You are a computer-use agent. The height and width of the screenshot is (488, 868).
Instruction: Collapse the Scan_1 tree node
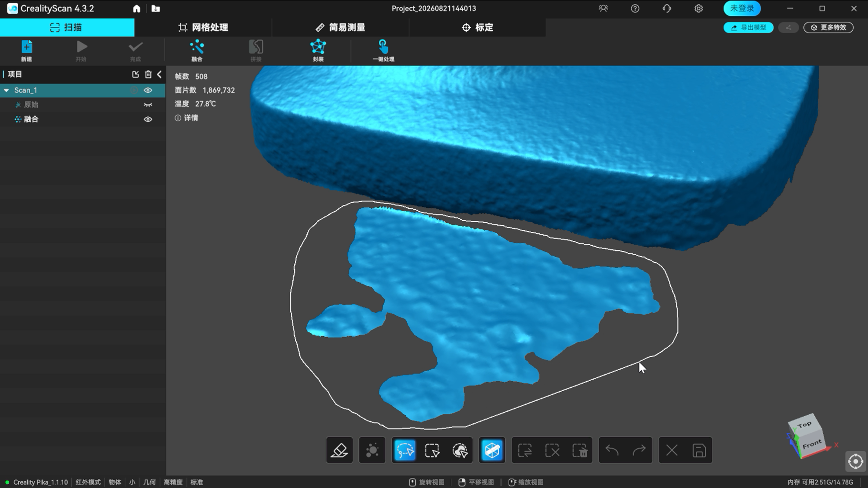click(x=6, y=90)
